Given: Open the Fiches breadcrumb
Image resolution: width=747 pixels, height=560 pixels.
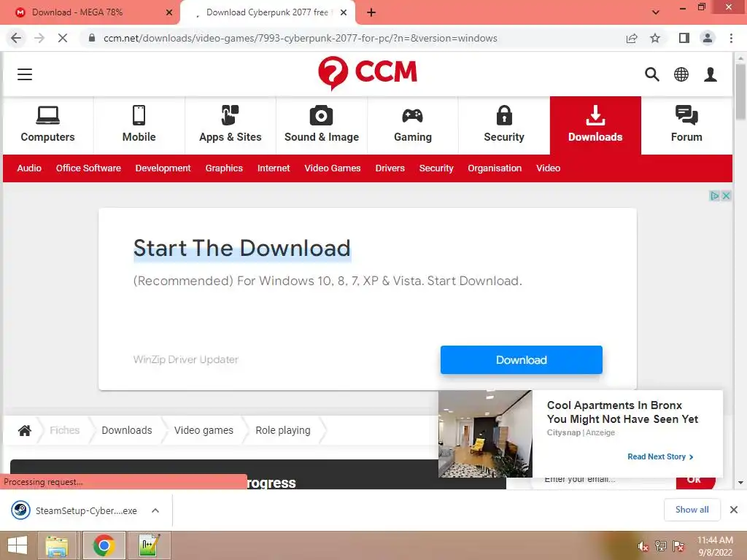Looking at the screenshot, I should coord(65,430).
